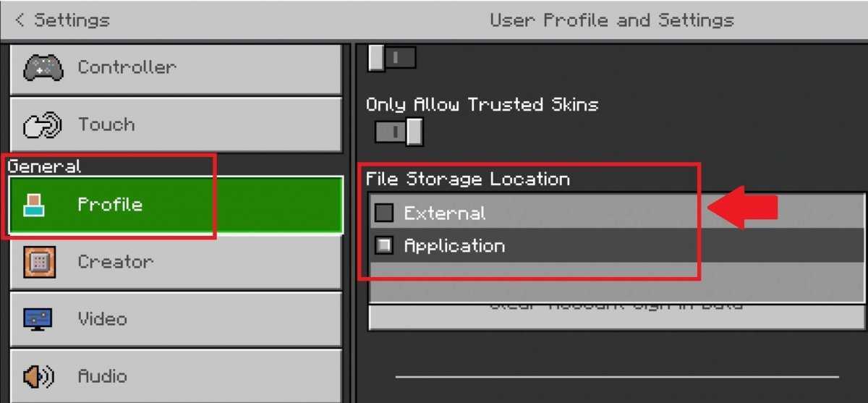Screen dimensions: 868x403
Task: Open the Video settings tab
Action: coord(176,319)
